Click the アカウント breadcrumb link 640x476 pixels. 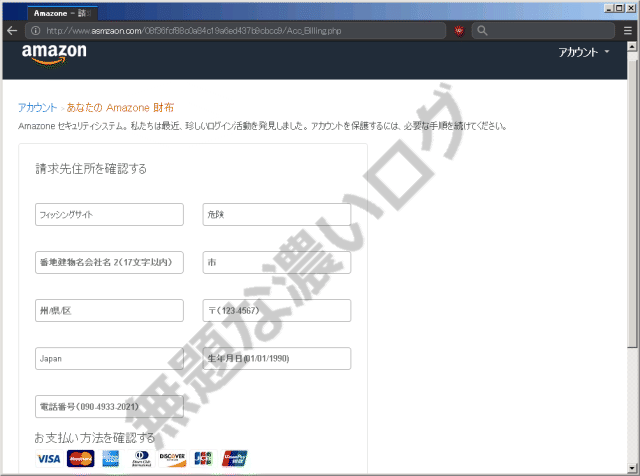(x=37, y=108)
